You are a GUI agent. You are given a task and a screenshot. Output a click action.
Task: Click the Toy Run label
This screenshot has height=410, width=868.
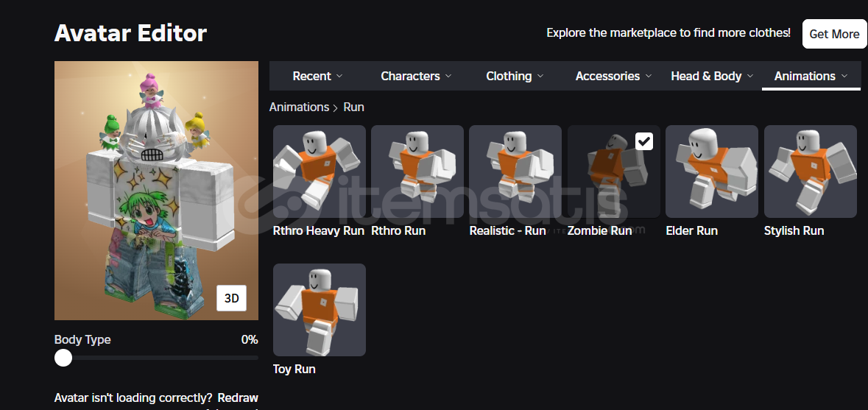click(294, 369)
